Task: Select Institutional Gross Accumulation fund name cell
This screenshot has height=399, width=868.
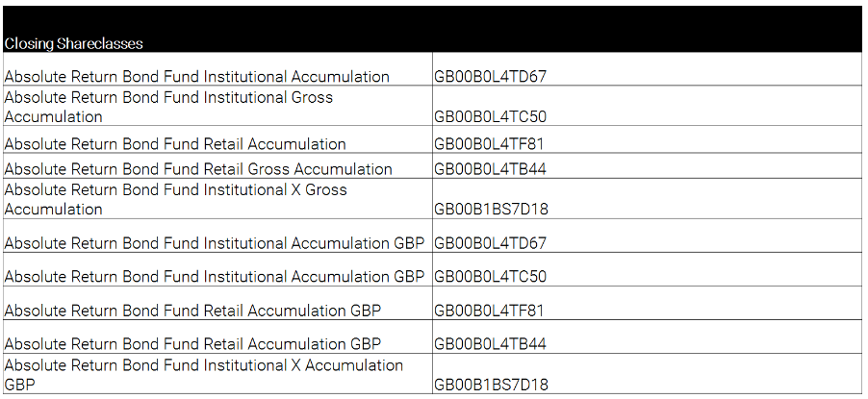Action: (217, 106)
